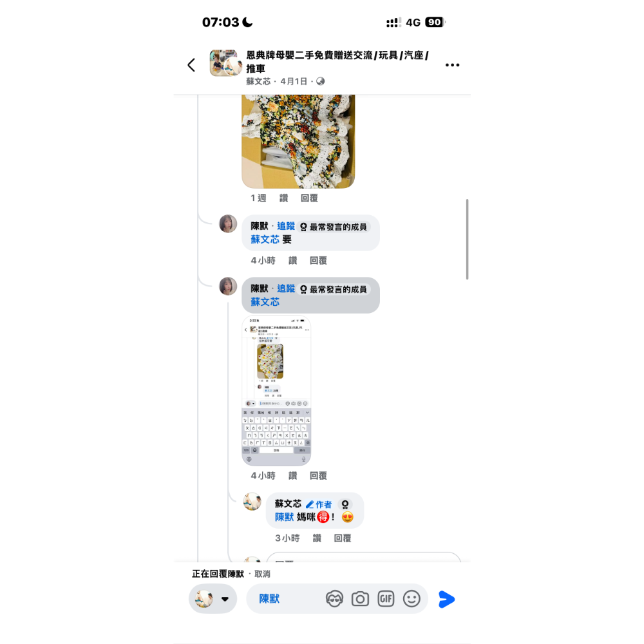The width and height of the screenshot is (644, 644).
Task: Open the three-dot post options menu
Action: (452, 65)
